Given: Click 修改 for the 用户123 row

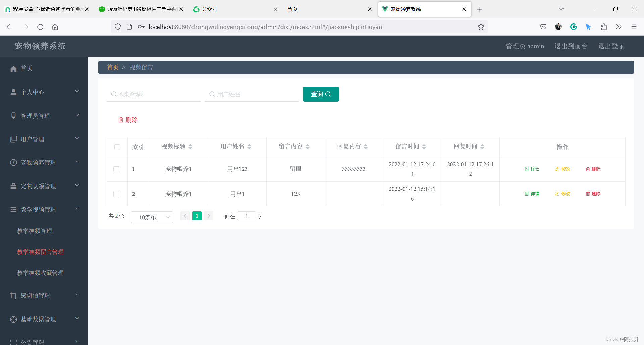Looking at the screenshot, I should [562, 169].
